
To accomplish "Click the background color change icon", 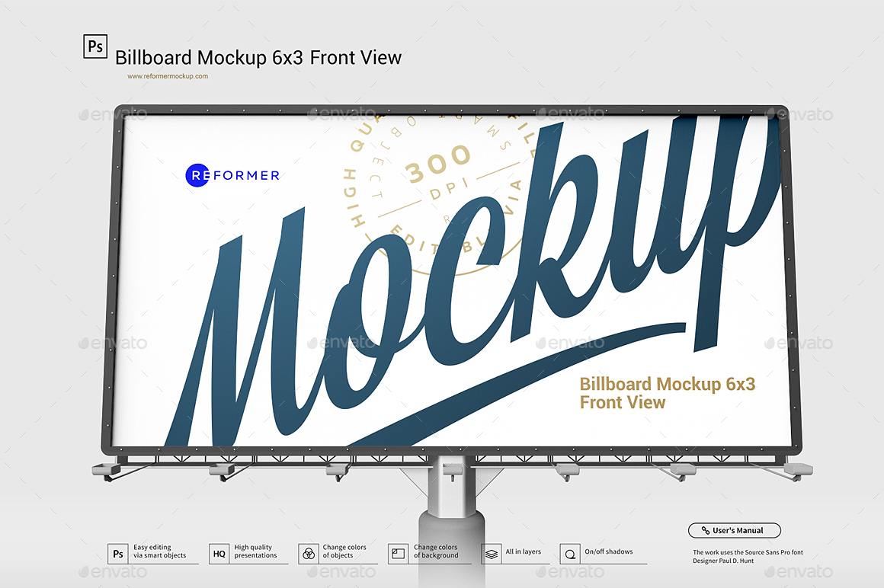I will pyautogui.click(x=399, y=553).
